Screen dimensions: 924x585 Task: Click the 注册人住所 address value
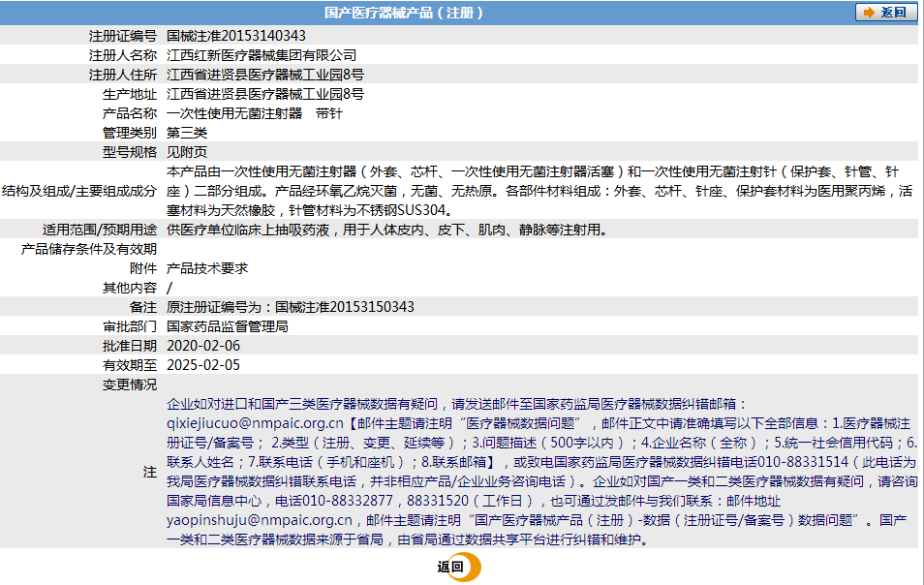coord(265,75)
